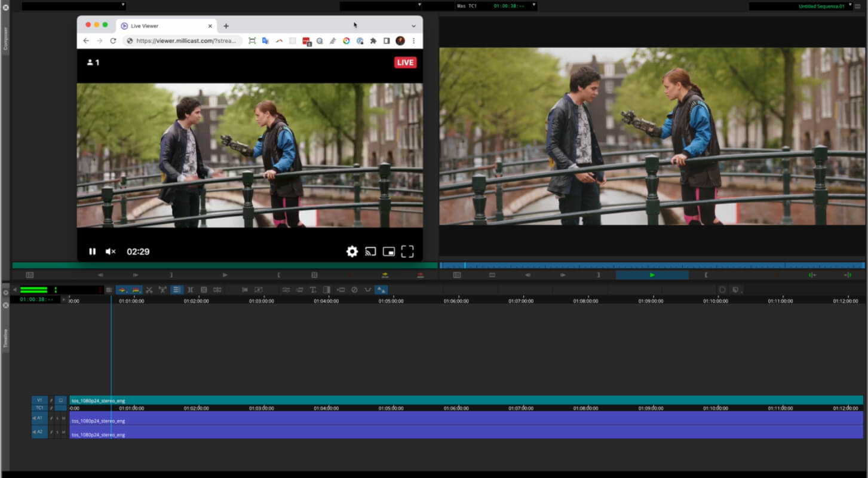Select the V1 video track
This screenshot has height=478, width=868.
coord(39,400)
